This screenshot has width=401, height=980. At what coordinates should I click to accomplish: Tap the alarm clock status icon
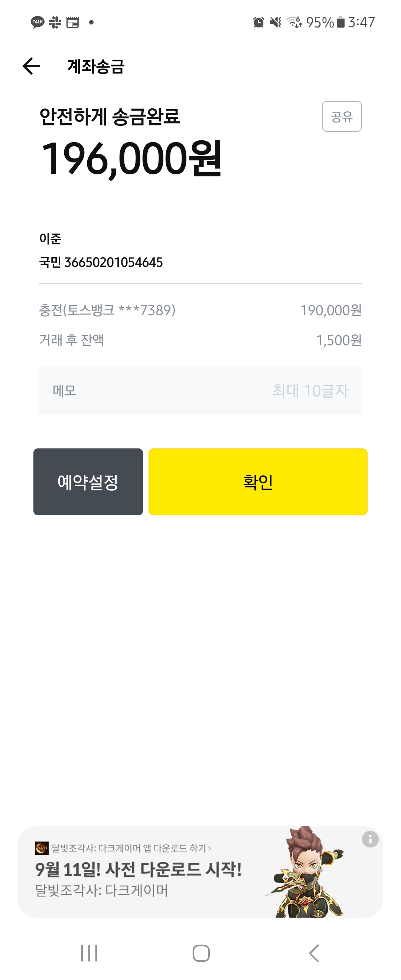click(258, 22)
